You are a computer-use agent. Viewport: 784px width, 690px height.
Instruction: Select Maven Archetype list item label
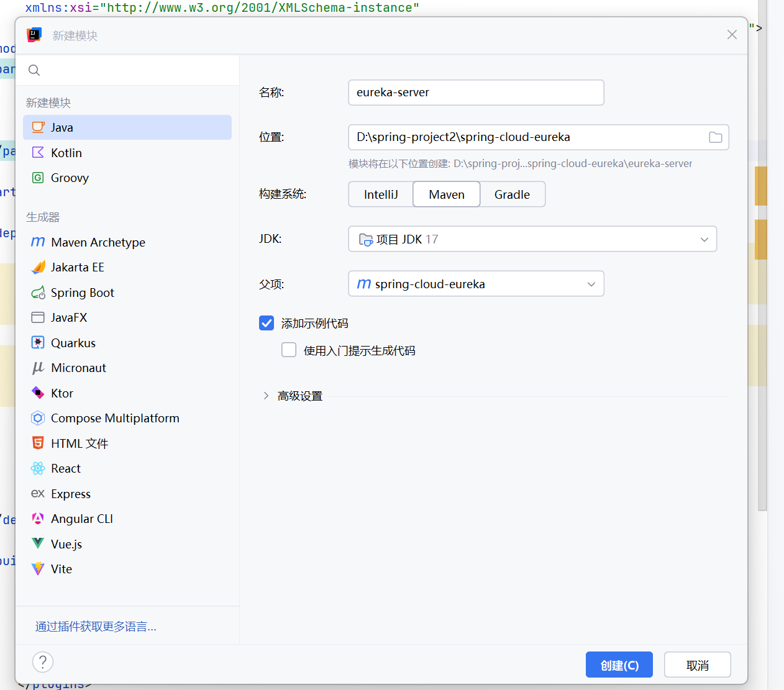(x=98, y=242)
